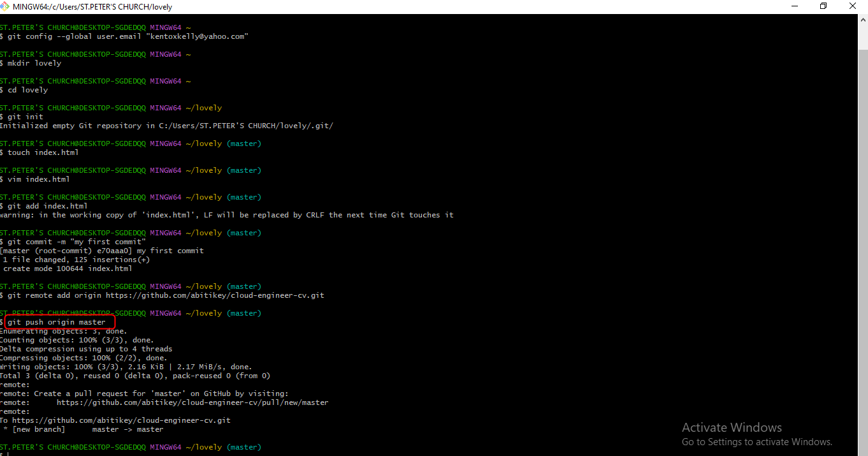
Task: Click the "Compressing objects: 100% (2/2)" line
Action: click(x=83, y=358)
